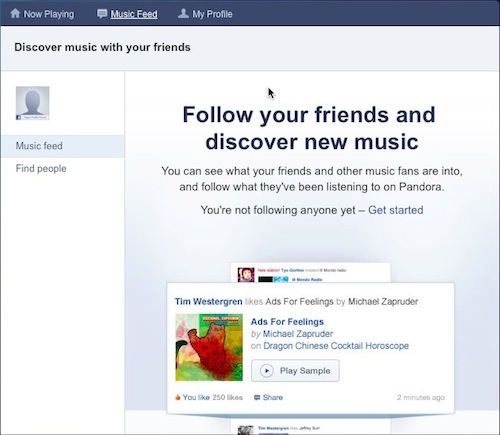Click the Play Sample button
The width and height of the screenshot is (500, 435).
pyautogui.click(x=295, y=371)
